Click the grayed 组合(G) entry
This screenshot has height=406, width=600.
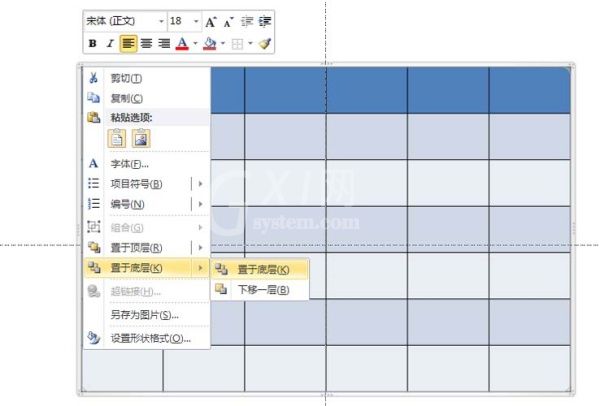(146, 228)
